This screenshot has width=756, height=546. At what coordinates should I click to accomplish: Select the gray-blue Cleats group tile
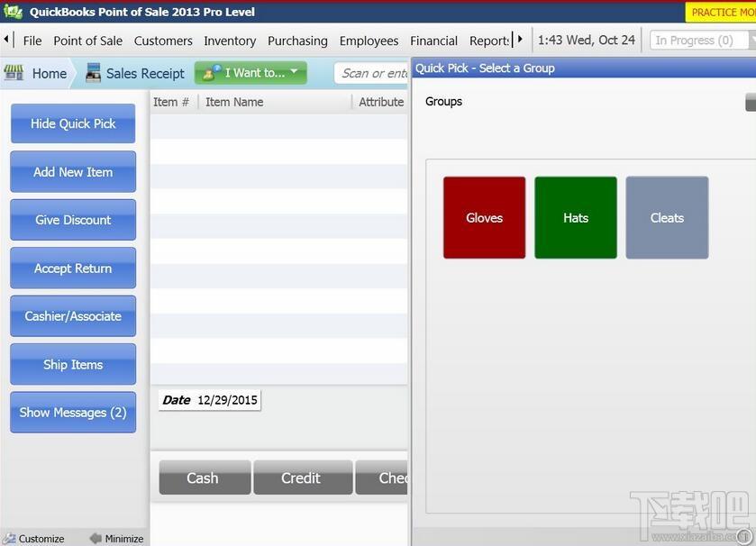pos(667,217)
